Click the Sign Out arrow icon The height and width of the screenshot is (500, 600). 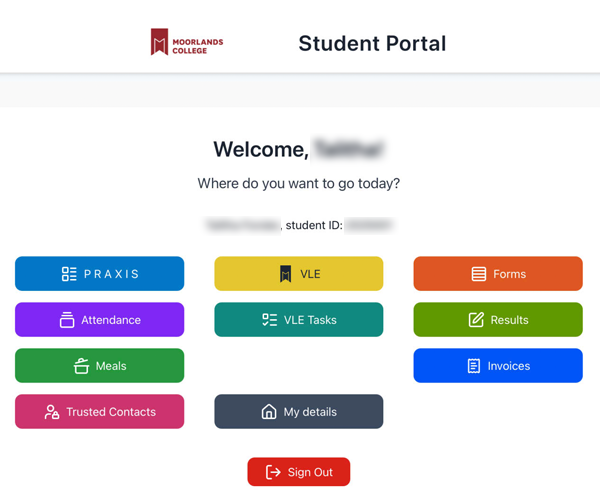[x=273, y=472]
